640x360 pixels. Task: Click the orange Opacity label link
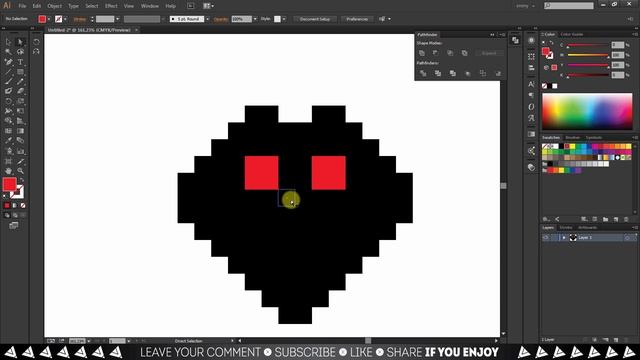(x=221, y=19)
